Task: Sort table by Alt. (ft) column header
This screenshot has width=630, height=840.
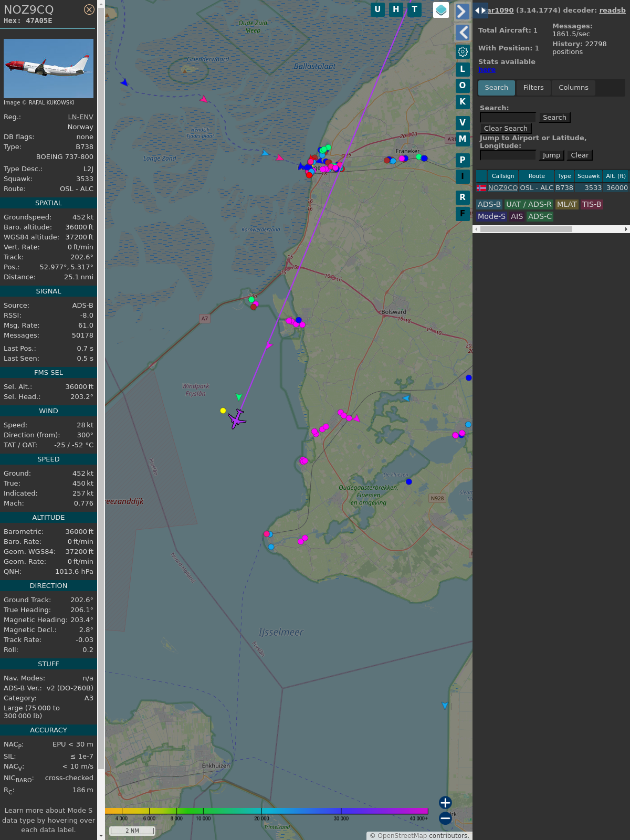Action: tap(616, 176)
